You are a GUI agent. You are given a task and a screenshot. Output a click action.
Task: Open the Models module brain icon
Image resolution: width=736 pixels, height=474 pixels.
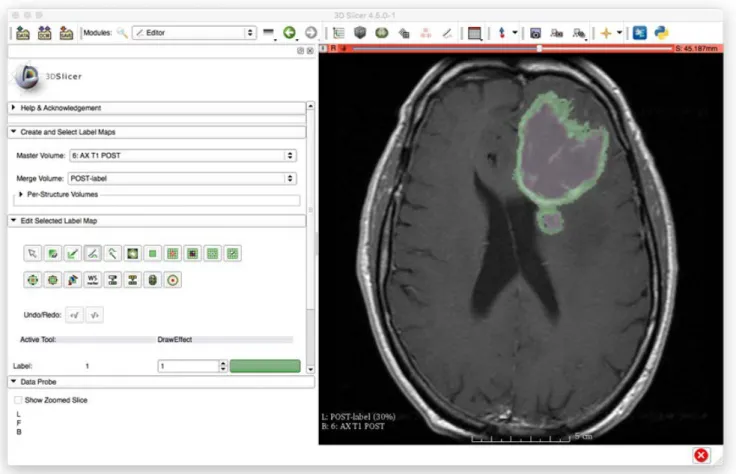pyautogui.click(x=382, y=32)
